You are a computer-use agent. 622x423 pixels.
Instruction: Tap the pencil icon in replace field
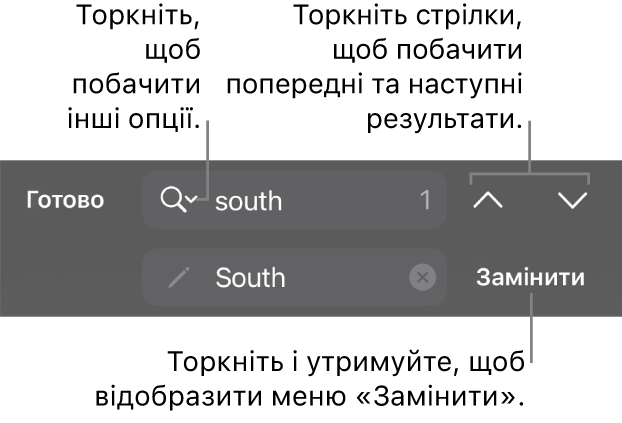[179, 277]
